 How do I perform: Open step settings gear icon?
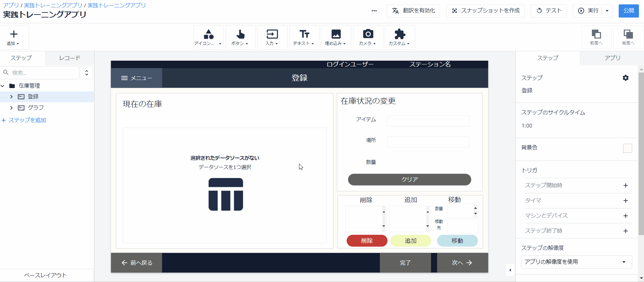tap(625, 78)
